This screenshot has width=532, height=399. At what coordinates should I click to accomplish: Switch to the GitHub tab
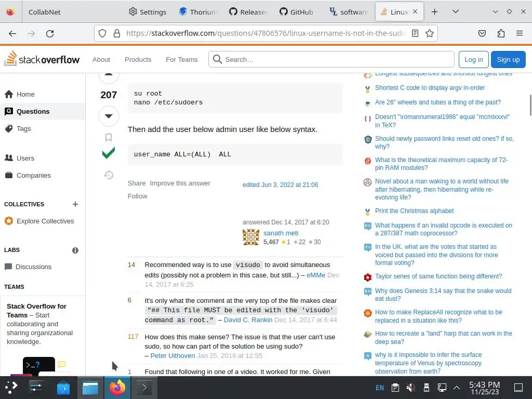click(x=298, y=12)
